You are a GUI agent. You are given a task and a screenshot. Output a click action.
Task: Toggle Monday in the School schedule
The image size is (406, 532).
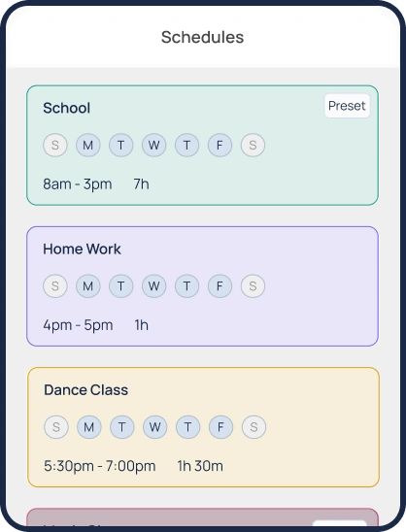pos(88,146)
